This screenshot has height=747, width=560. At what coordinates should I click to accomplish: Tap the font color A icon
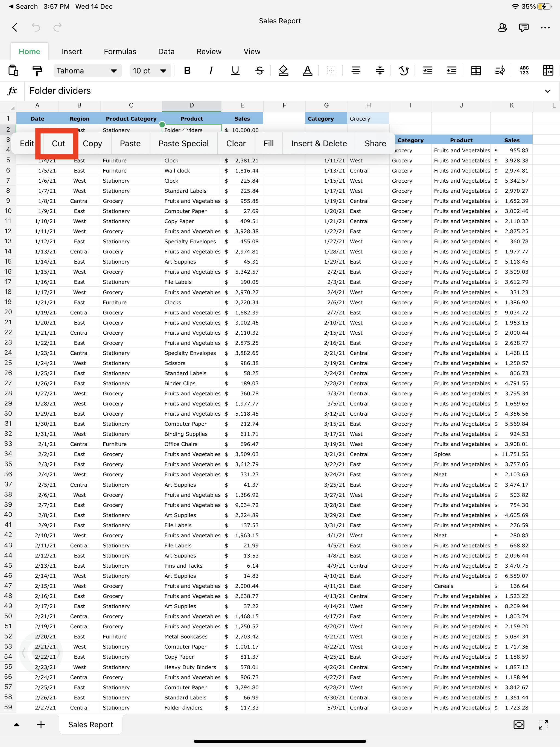tap(307, 71)
